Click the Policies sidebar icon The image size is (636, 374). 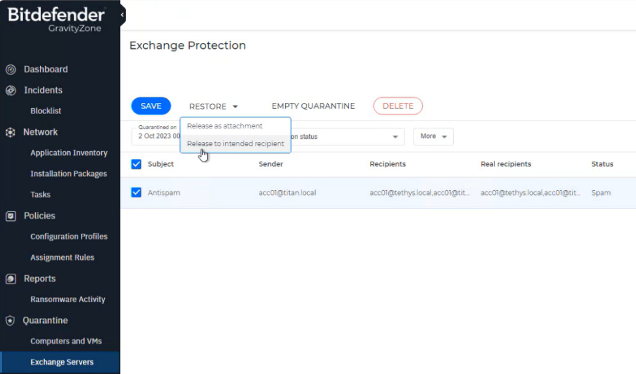point(11,216)
